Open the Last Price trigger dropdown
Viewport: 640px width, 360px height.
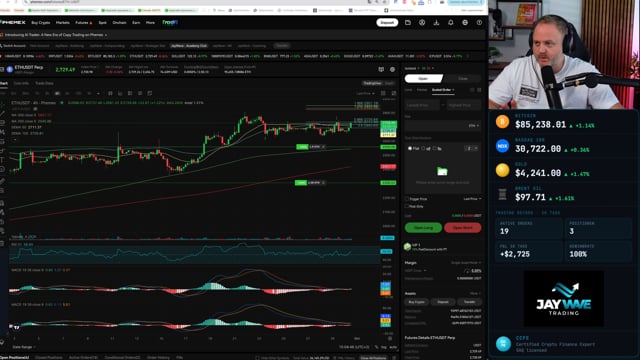point(472,199)
